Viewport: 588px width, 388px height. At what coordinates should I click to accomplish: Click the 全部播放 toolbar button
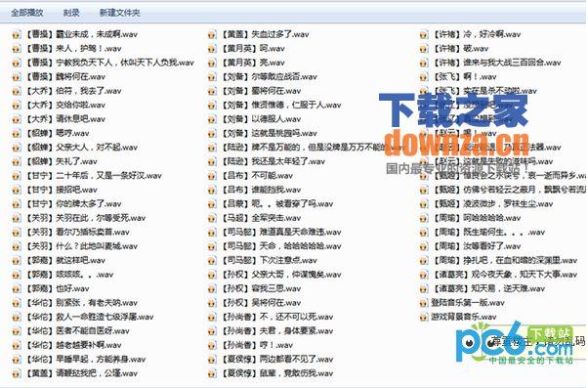26,13
